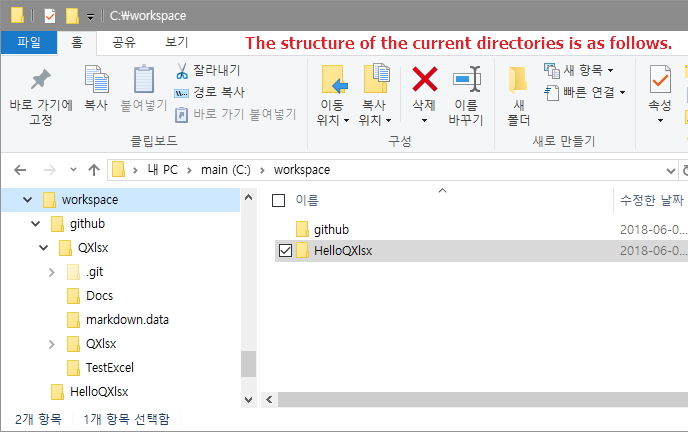Collapse the github node in tree
Image resolution: width=688 pixels, height=432 pixels.
[36, 224]
